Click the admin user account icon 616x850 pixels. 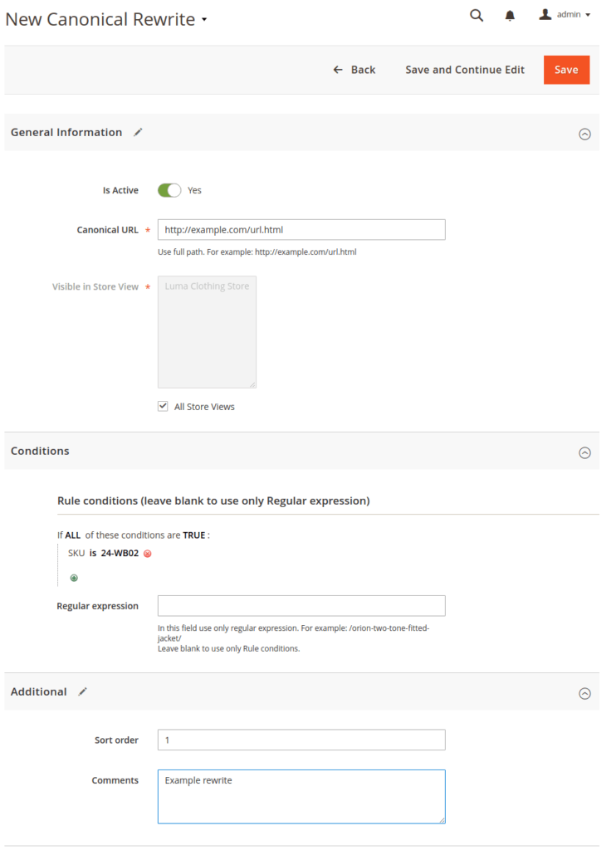pos(545,14)
